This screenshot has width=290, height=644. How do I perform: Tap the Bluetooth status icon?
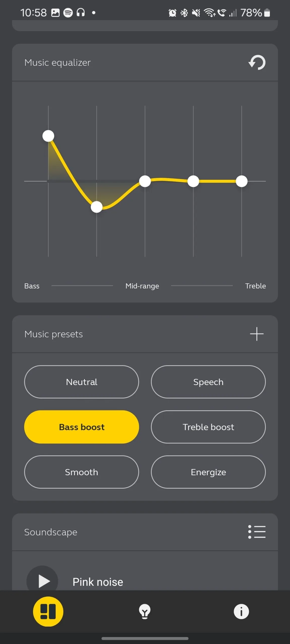click(184, 13)
